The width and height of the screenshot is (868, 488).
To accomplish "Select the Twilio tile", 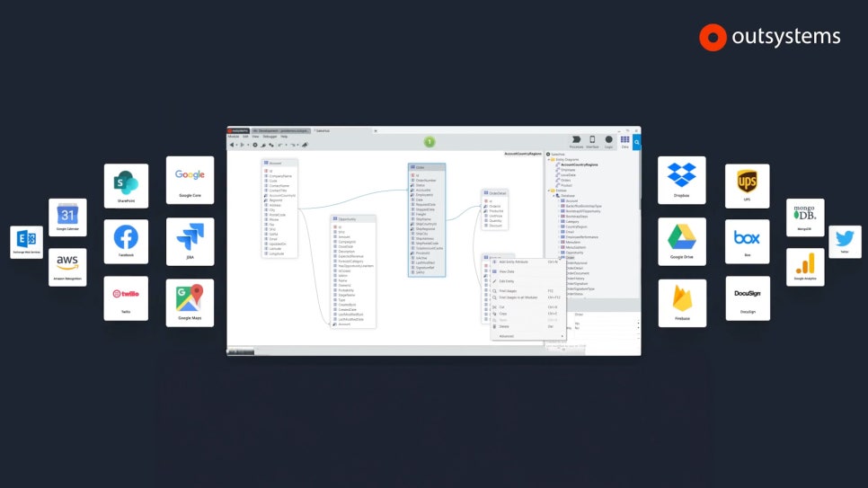I will tap(126, 298).
